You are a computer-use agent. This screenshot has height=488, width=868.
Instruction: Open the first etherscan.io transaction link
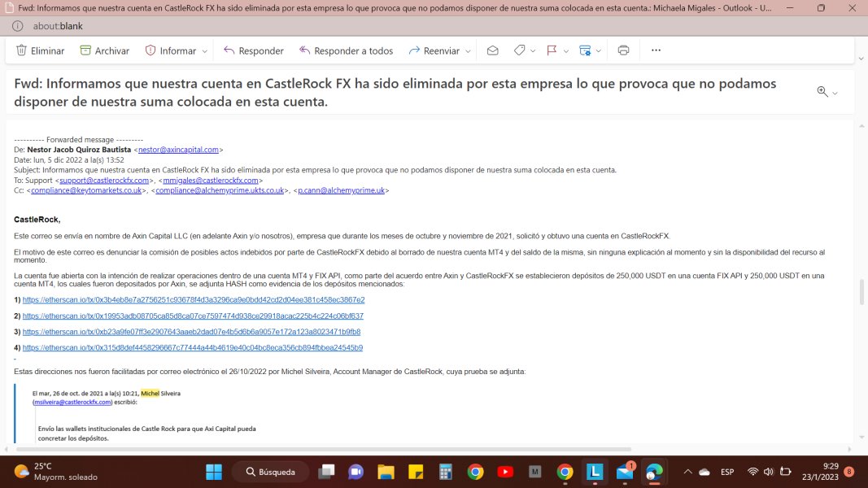tap(194, 299)
